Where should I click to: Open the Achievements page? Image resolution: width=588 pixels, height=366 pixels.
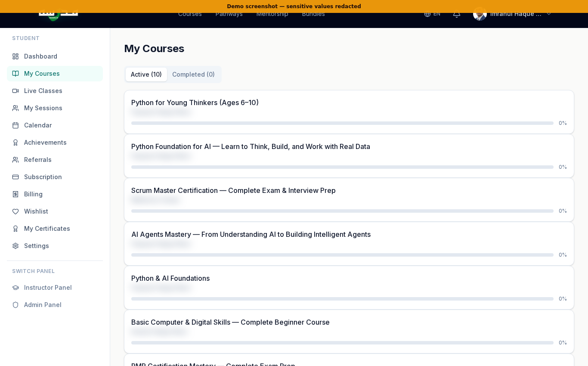pyautogui.click(x=55, y=143)
